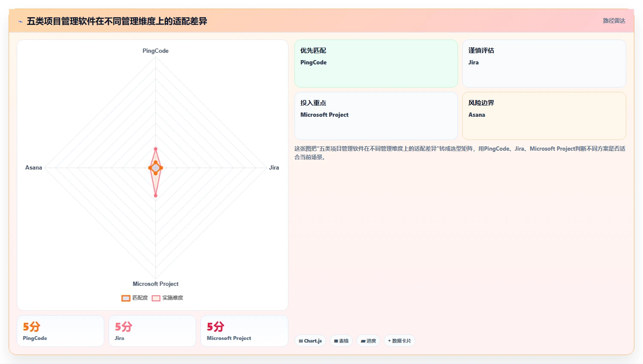The height and width of the screenshot is (364, 643).
Task: Click the PingCode axis label on radar
Action: click(155, 51)
